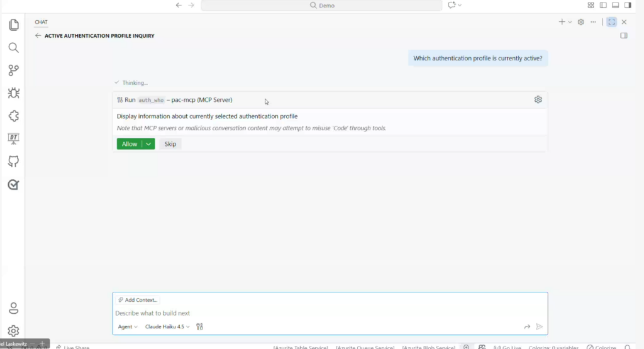Click the Active Authentication Profile Inquiry title
The width and height of the screenshot is (644, 349).
click(x=99, y=36)
